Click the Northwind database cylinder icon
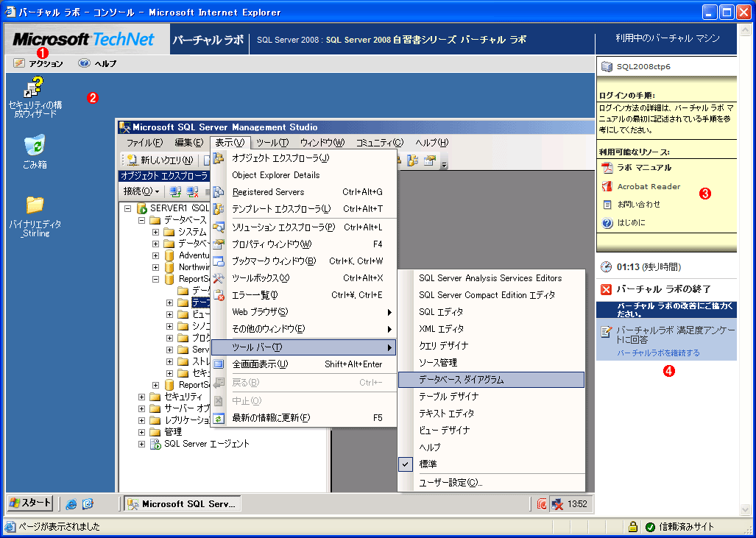 (x=169, y=267)
